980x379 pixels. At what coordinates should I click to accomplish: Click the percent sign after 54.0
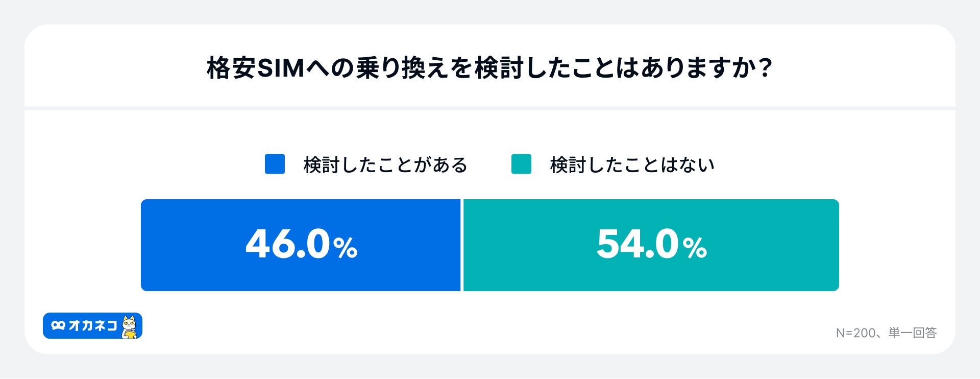click(x=695, y=248)
